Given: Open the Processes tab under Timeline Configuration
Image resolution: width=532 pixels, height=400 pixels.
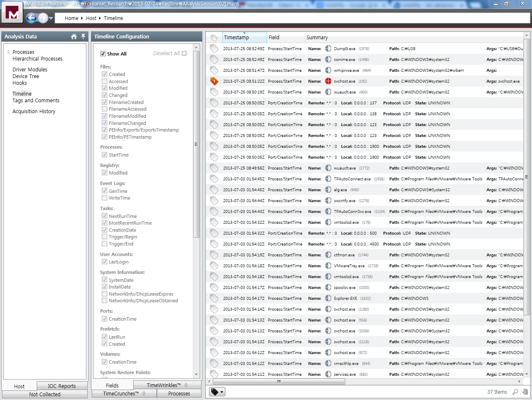Looking at the screenshot, I should [x=179, y=393].
